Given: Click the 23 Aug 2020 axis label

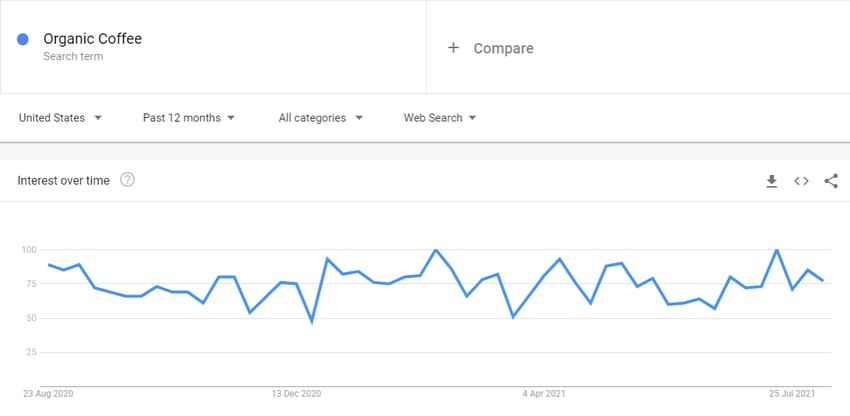Looking at the screenshot, I should pos(48,394).
